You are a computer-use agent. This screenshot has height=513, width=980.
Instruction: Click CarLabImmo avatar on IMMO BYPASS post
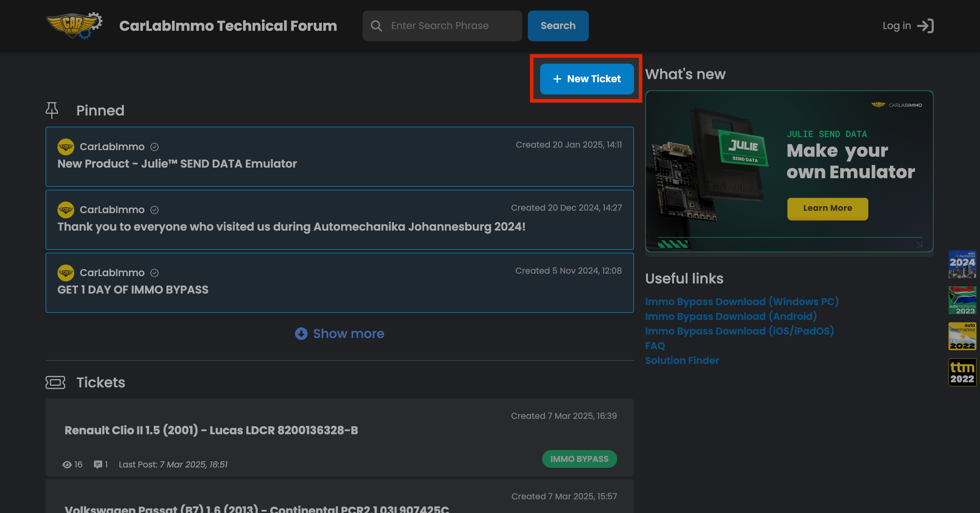[x=66, y=273]
